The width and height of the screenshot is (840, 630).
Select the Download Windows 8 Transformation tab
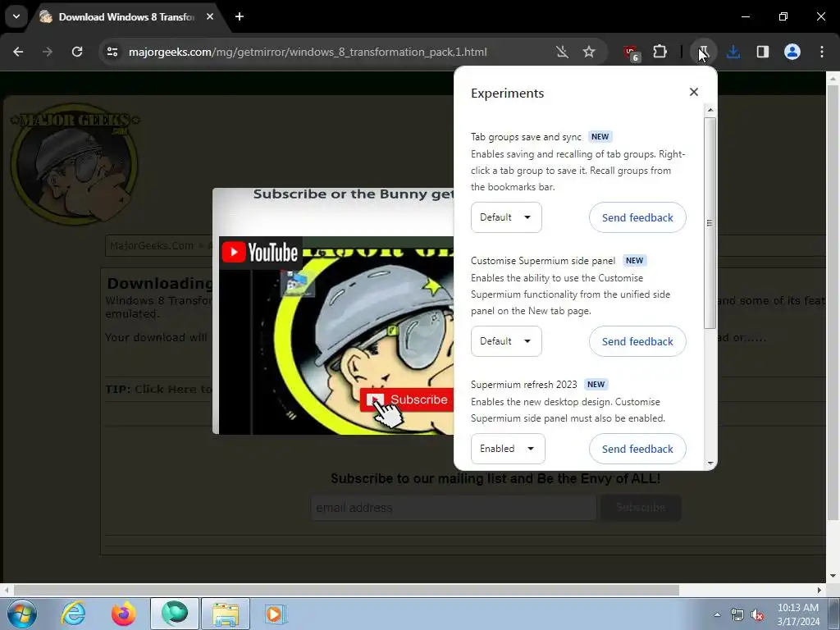pyautogui.click(x=126, y=17)
